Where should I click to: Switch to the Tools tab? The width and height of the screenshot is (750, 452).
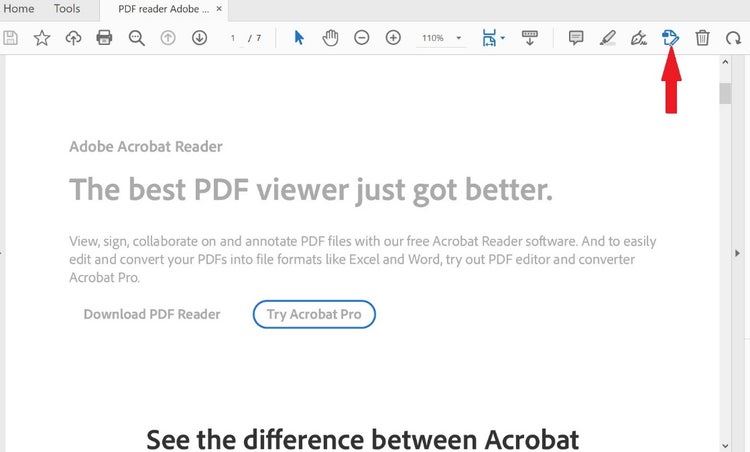[67, 9]
